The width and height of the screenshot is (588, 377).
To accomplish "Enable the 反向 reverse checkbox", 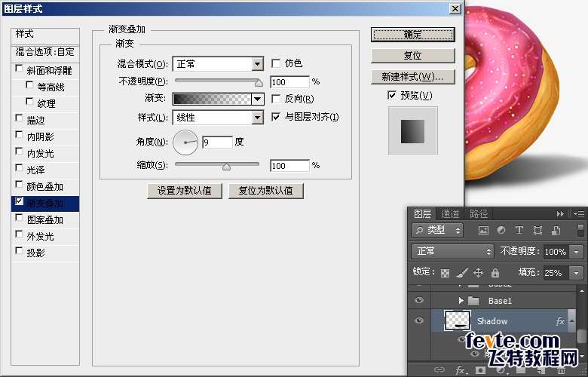I will click(276, 99).
